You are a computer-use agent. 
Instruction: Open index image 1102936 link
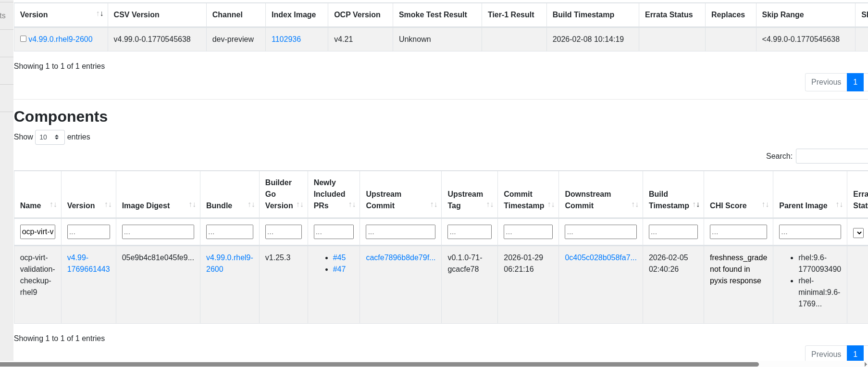[286, 39]
